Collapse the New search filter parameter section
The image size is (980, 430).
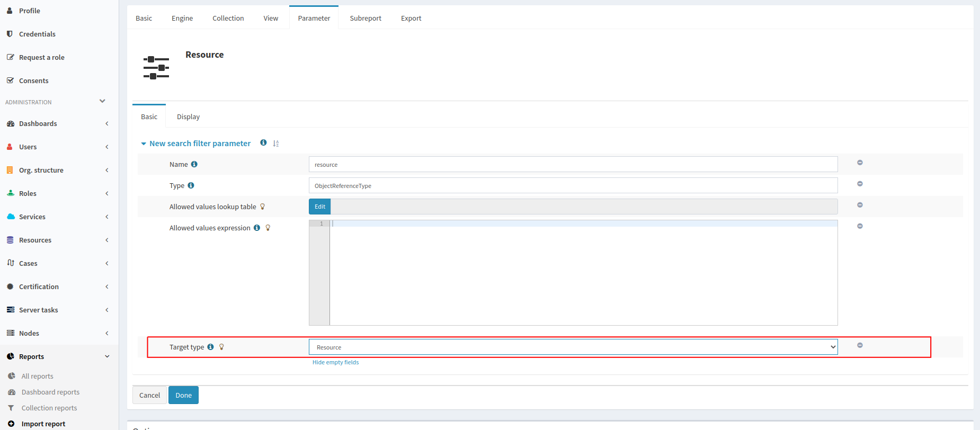click(x=144, y=144)
